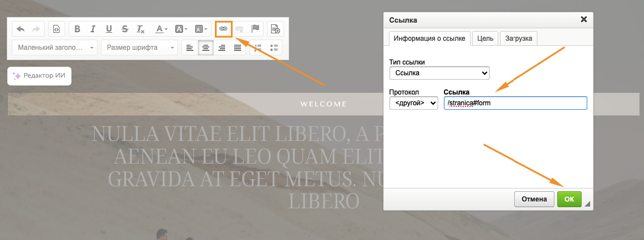Image resolution: width=644 pixels, height=240 pixels.
Task: Expand the 'Маленький заголо…' style dropdown
Action: [54, 48]
